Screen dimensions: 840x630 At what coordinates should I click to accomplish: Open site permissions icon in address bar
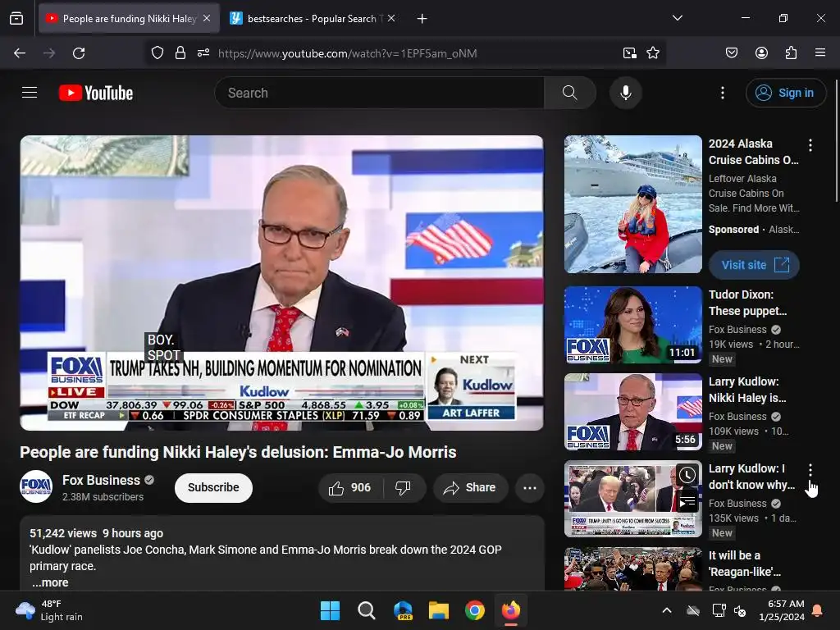(203, 53)
